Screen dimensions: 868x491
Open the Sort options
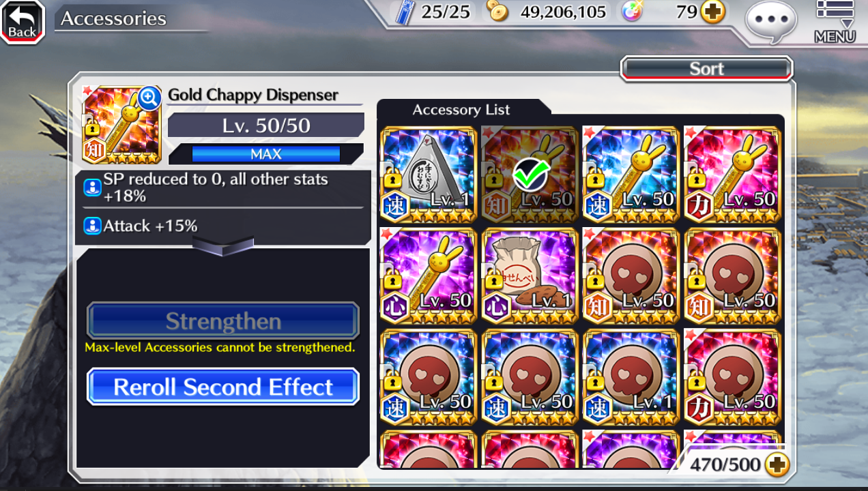(x=707, y=69)
